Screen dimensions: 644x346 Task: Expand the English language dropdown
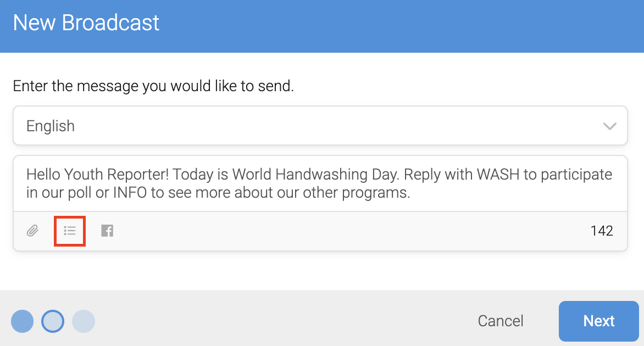point(320,126)
